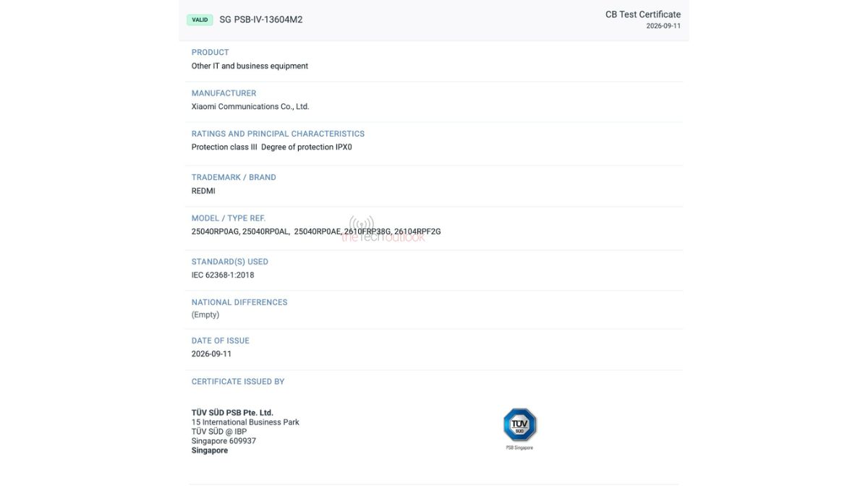Select model number 25040RP0AL
868x488 pixels.
(266, 231)
